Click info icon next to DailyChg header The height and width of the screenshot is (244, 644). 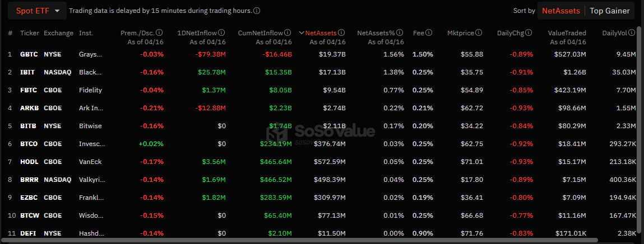pyautogui.click(x=529, y=33)
